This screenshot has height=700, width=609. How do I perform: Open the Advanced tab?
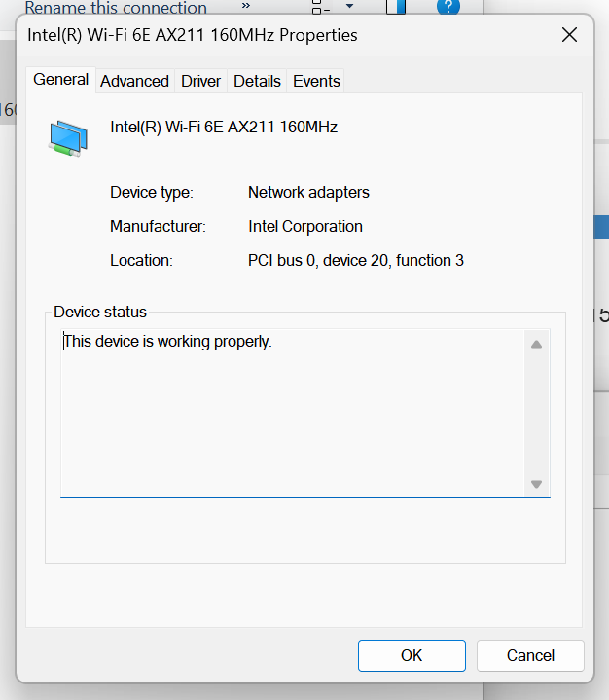[x=134, y=81]
